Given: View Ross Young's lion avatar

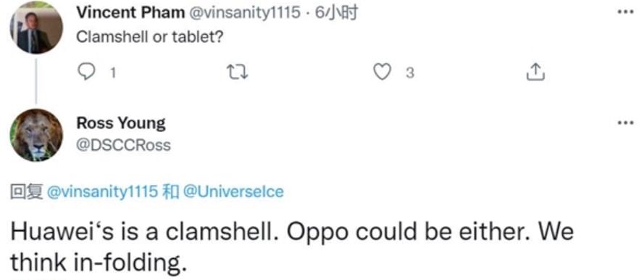Looking at the screenshot, I should pos(36,135).
